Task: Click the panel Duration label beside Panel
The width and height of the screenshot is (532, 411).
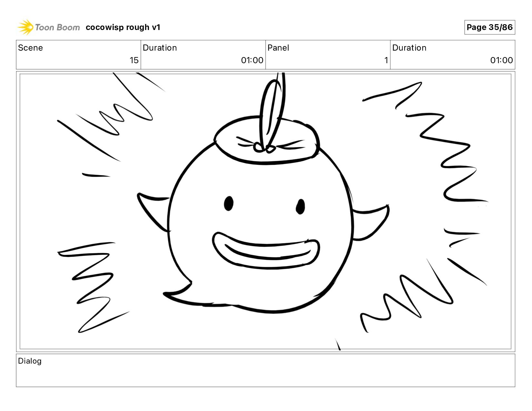Action: click(409, 48)
